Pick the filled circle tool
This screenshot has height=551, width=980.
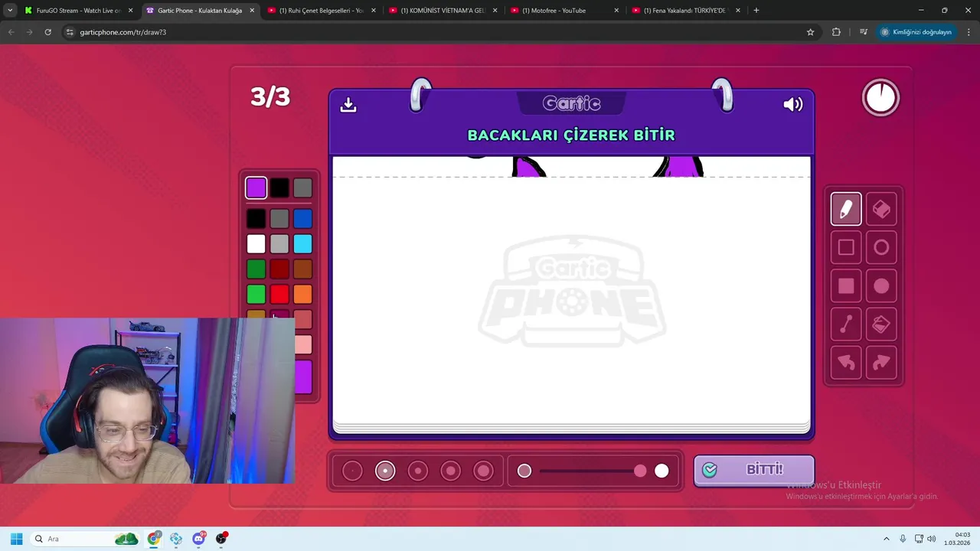[881, 286]
